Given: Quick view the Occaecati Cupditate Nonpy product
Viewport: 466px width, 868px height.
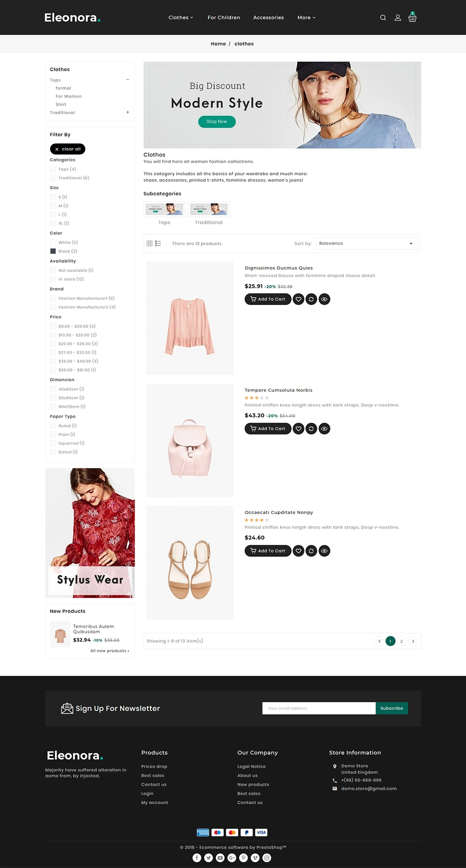Looking at the screenshot, I should [x=324, y=551].
